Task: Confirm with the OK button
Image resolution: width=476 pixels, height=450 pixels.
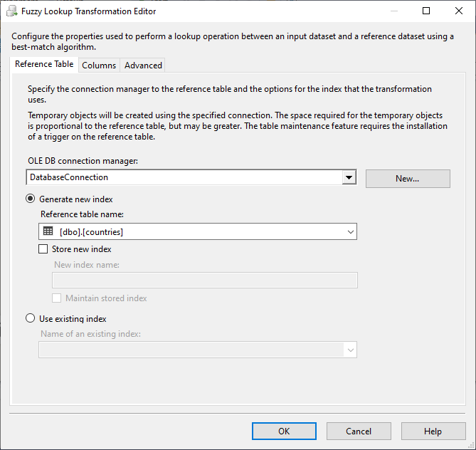Action: [284, 431]
